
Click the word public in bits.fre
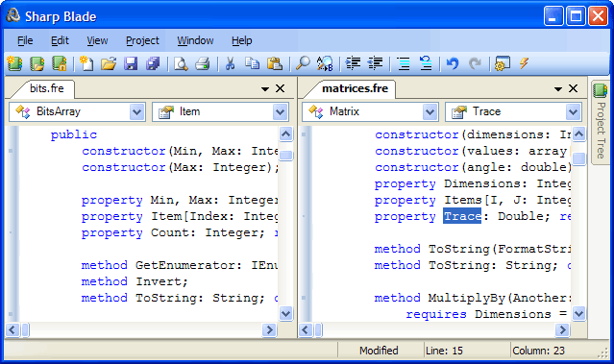(74, 134)
